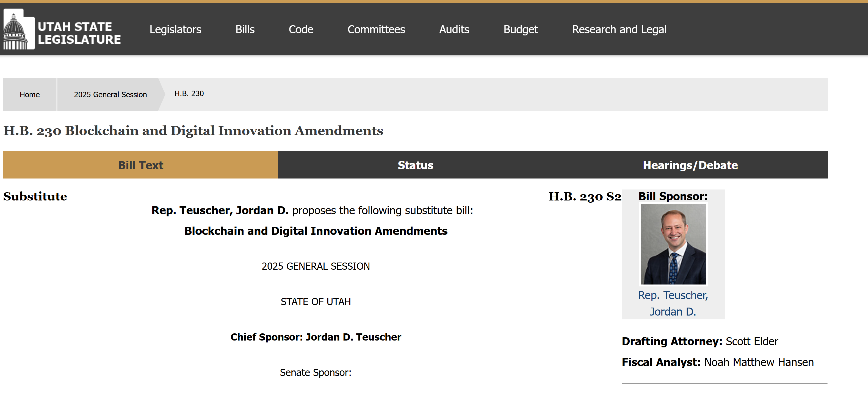Open 2025 General Session breadcrumb
The width and height of the screenshot is (868, 396).
tap(110, 94)
